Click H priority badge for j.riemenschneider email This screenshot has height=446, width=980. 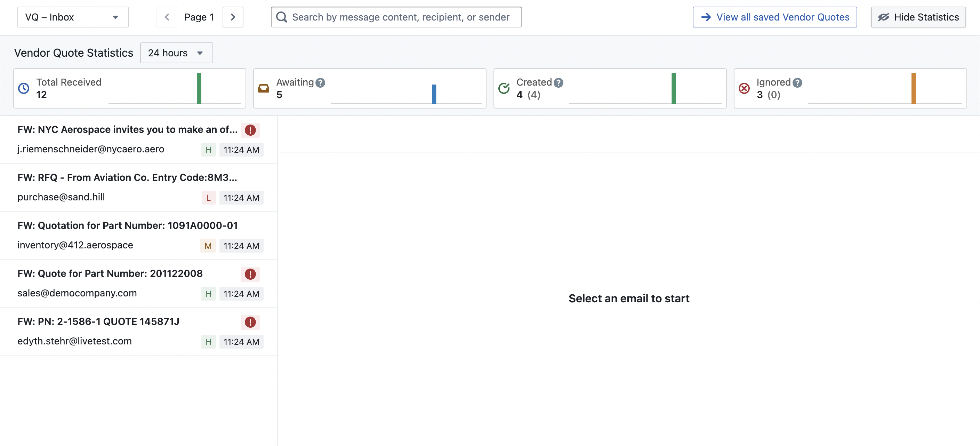(208, 150)
